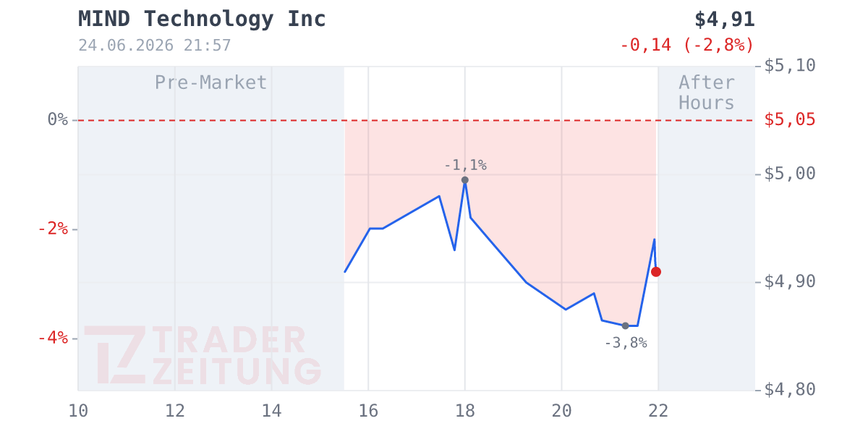Click the -3,8% low point marker
This screenshot has height=434, width=868.
click(626, 326)
